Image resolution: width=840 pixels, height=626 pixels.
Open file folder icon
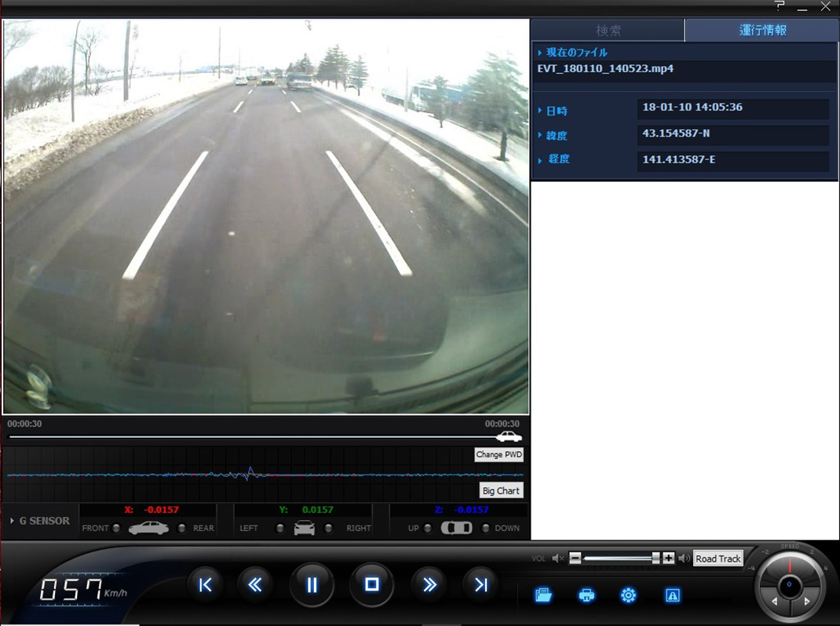coord(543,595)
